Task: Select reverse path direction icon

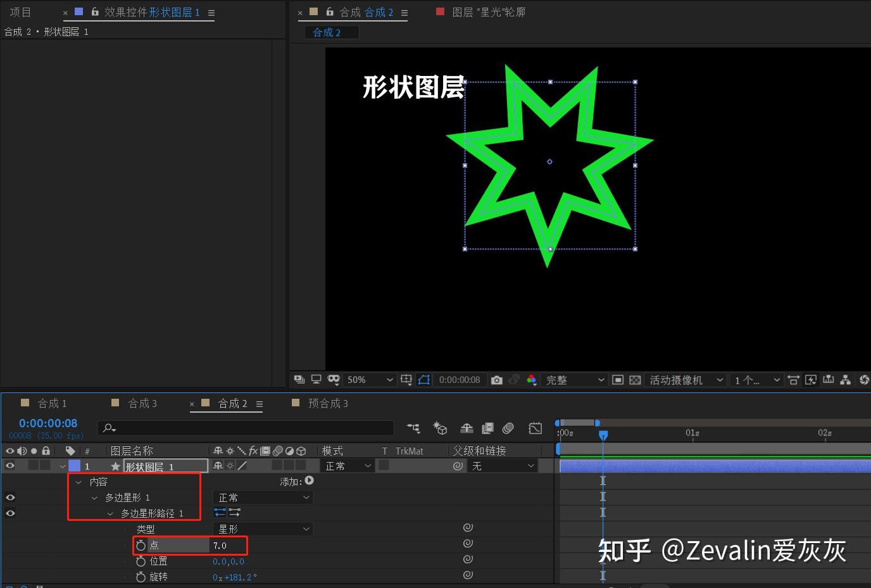Action: [220, 513]
